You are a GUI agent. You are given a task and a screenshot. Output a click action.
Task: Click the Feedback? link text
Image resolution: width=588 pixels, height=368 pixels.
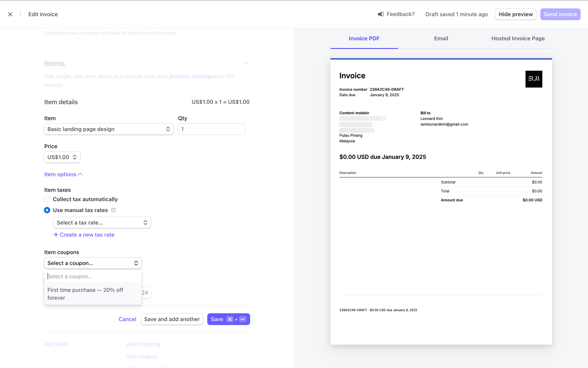pos(401,14)
